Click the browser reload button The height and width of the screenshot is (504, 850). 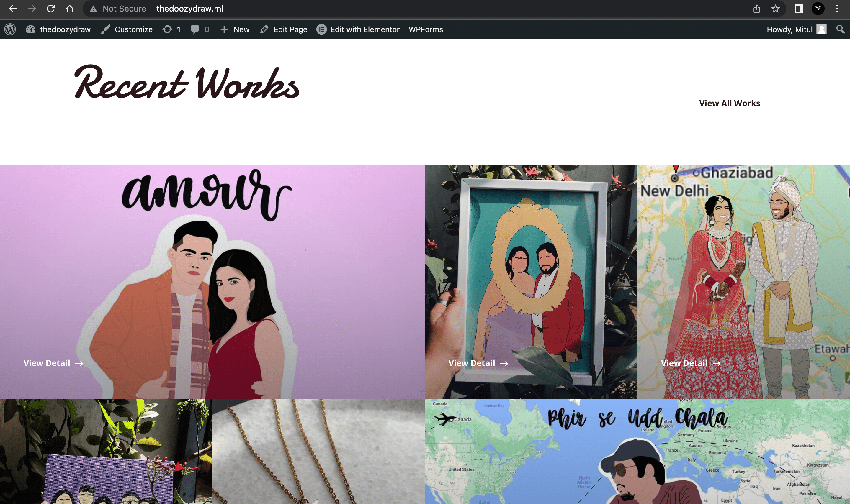pyautogui.click(x=50, y=8)
